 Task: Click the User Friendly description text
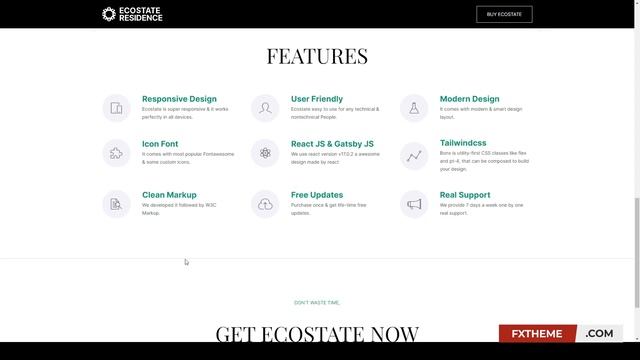[335, 113]
